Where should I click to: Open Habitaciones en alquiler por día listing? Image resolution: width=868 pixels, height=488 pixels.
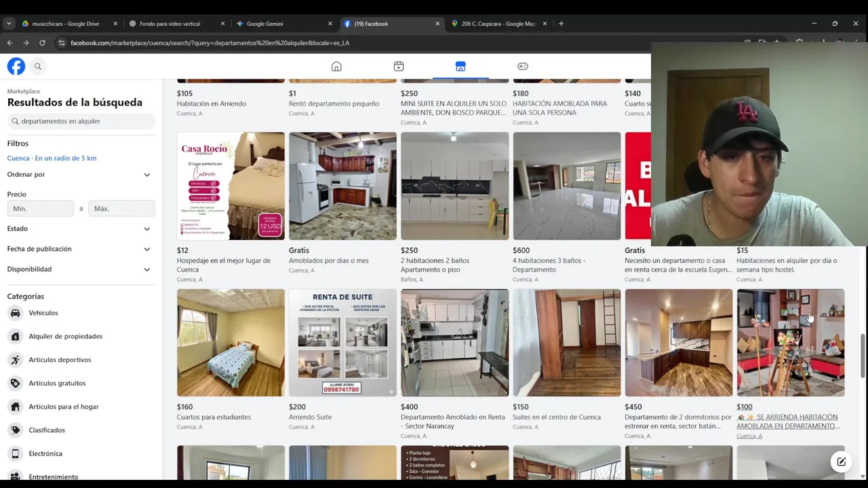pos(787,265)
